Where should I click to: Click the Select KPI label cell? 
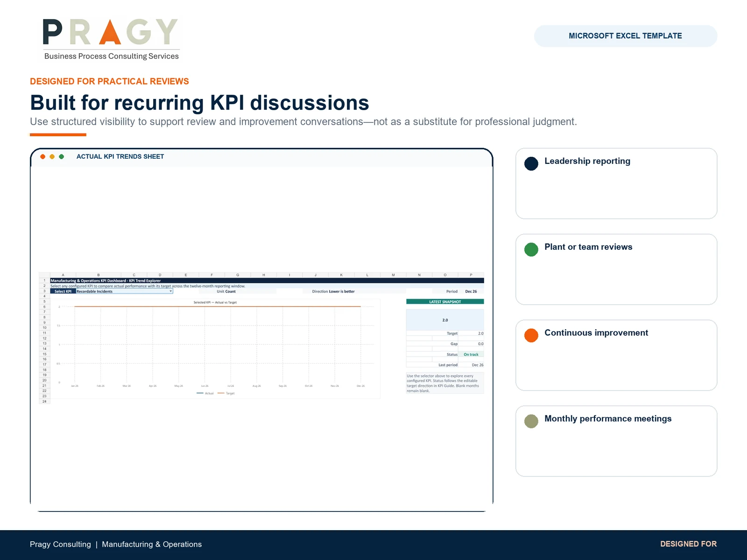[x=63, y=291]
